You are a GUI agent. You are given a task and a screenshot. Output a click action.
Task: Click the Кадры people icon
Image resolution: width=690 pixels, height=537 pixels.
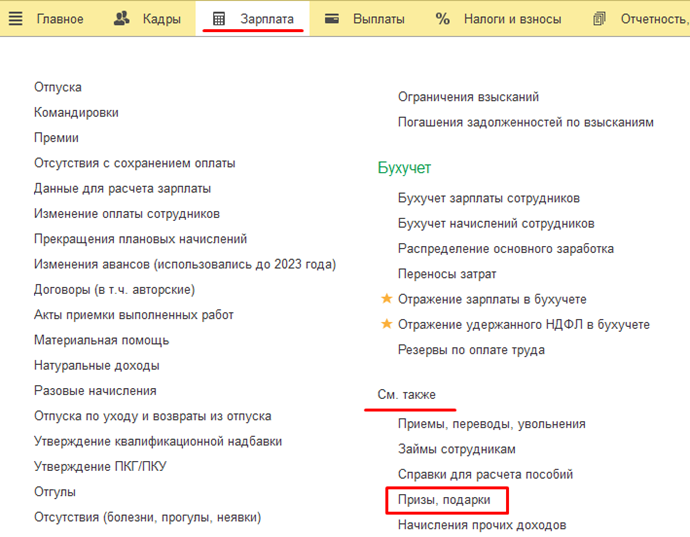(121, 18)
